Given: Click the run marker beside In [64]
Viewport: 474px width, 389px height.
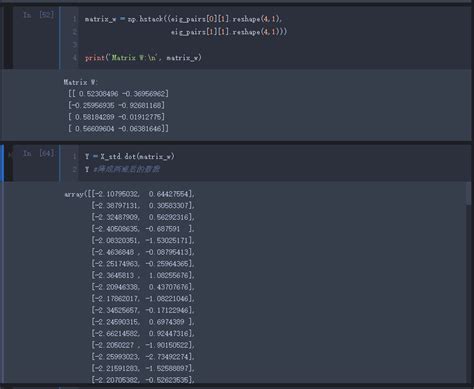Looking at the screenshot, I should tap(9, 154).
